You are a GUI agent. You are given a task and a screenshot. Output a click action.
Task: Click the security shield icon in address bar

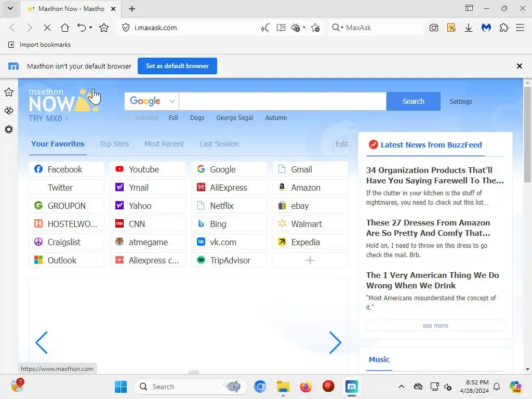(x=126, y=28)
